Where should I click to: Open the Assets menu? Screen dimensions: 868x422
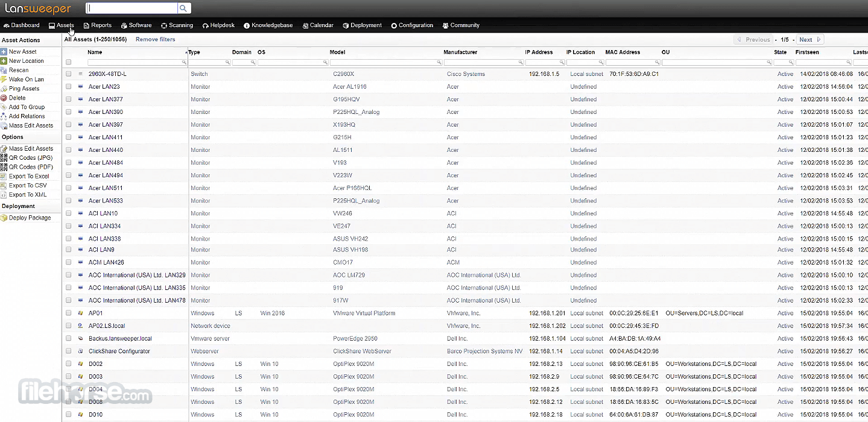click(x=62, y=25)
